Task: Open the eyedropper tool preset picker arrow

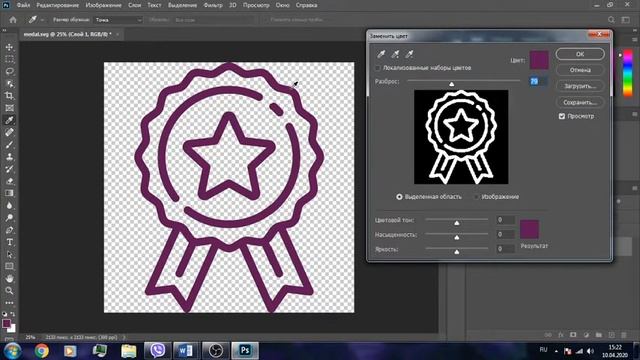Action: click(42, 20)
